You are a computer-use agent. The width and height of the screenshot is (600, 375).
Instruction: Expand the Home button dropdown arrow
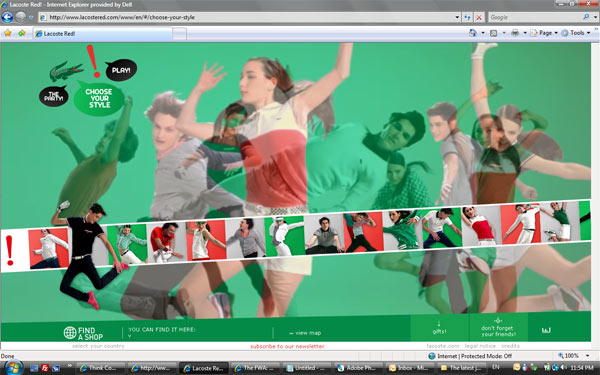click(x=483, y=33)
